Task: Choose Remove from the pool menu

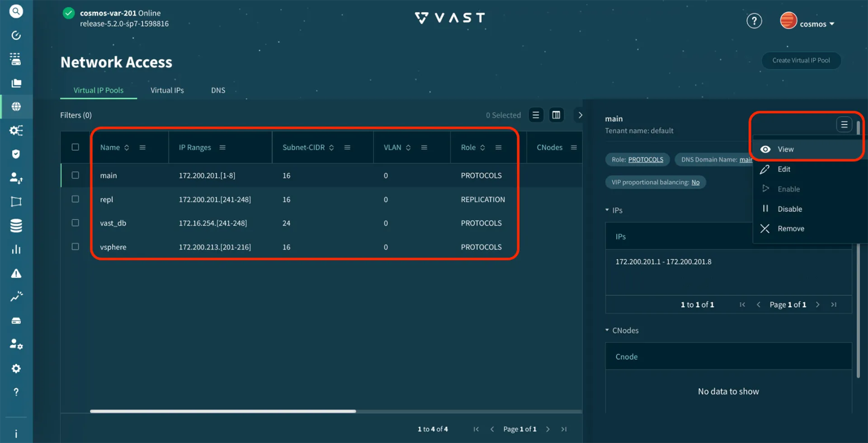Action: [x=809, y=229]
